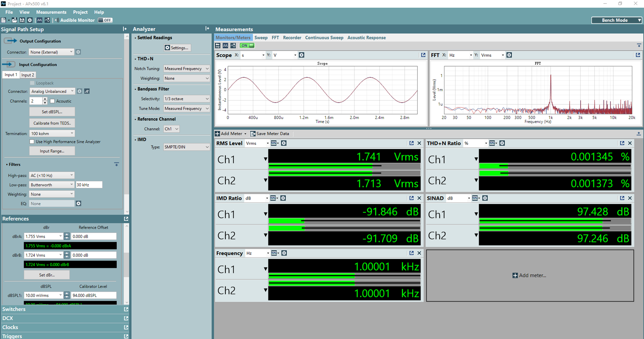Viewport: 644px width, 339px height.
Task: Open the Selectivity 1/3 octave dropdown
Action: pos(186,99)
